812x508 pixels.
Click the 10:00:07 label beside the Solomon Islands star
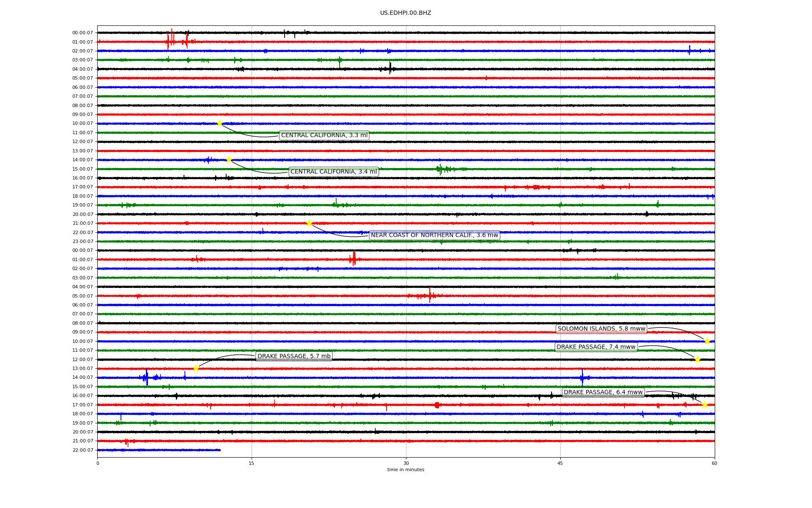click(82, 342)
